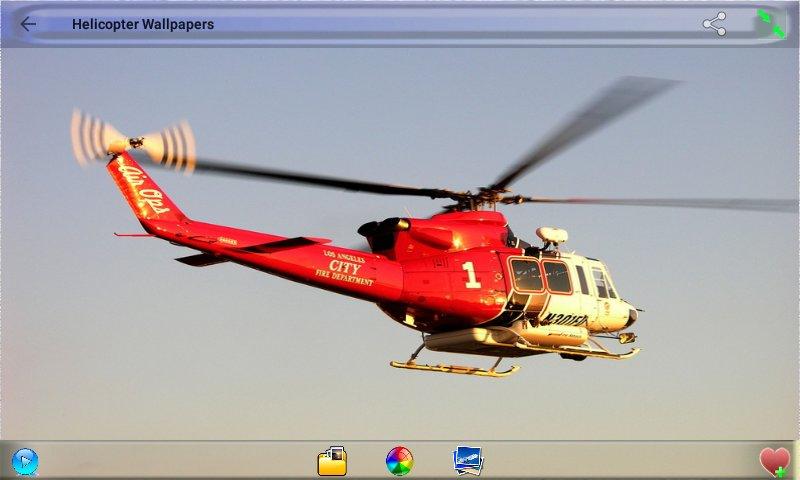Image resolution: width=800 pixels, height=480 pixels.
Task: Go back with the arrow icon
Action: pos(28,24)
